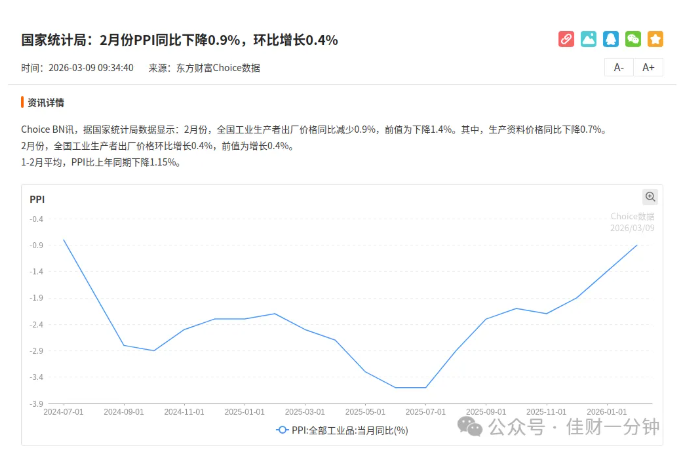Click y-axis label -1.9

click(36, 298)
